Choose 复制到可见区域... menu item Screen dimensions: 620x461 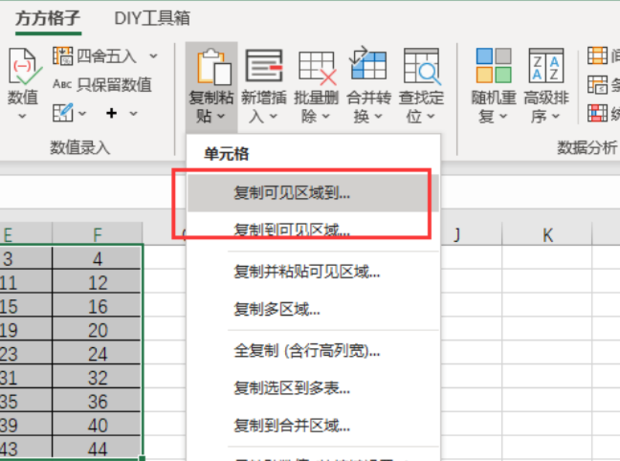pos(292,231)
